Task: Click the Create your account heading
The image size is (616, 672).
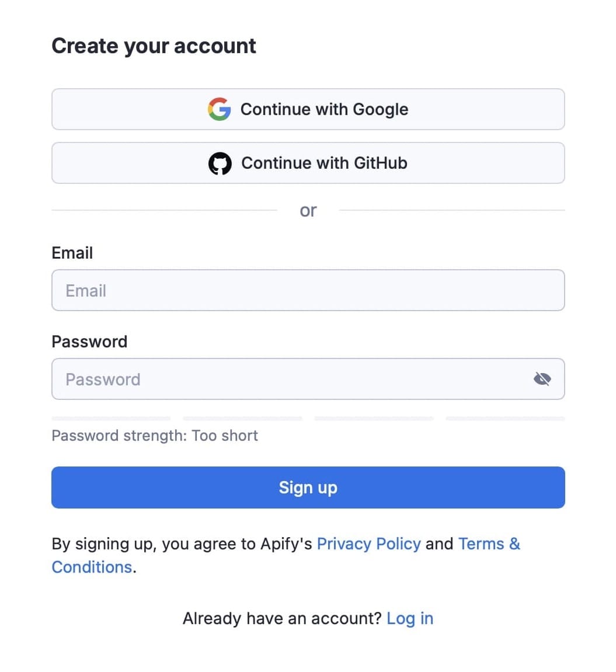Action: [154, 46]
